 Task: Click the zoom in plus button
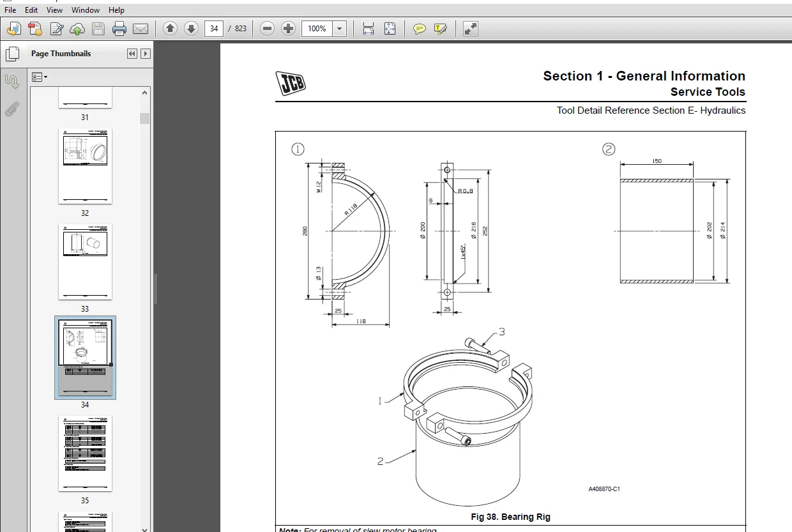[x=289, y=29]
